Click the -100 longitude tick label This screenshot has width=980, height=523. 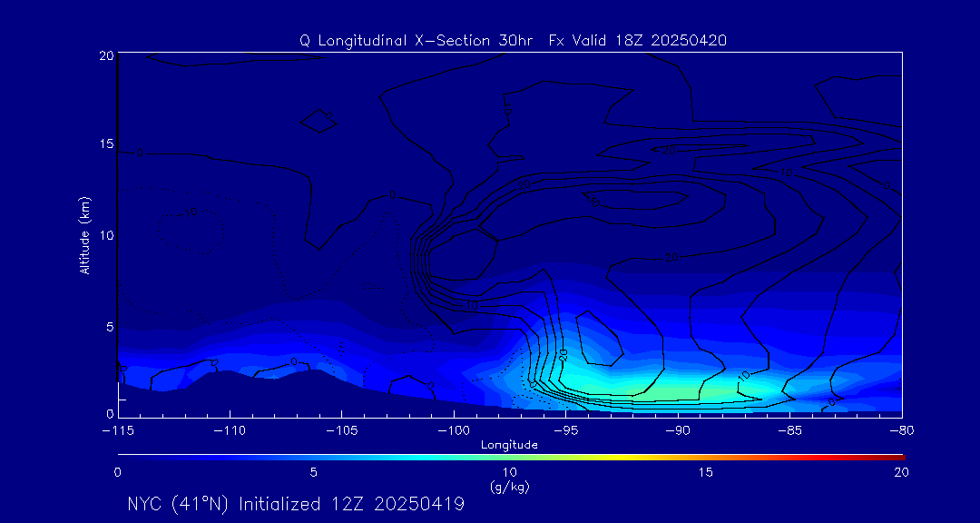454,431
